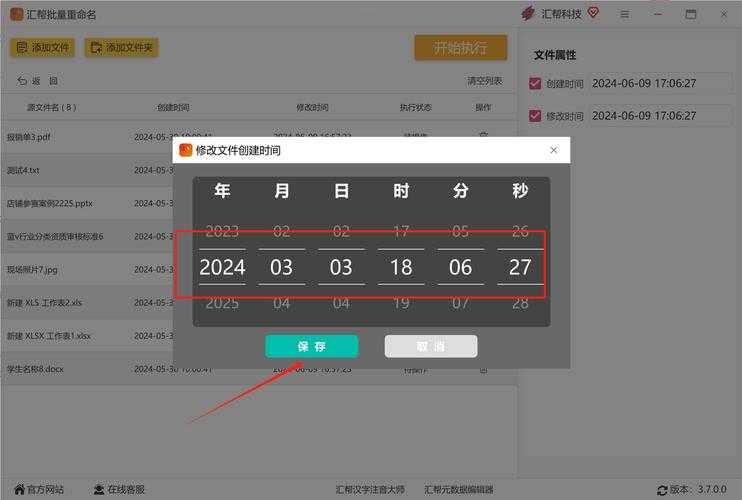Click the heart icon beside 汇帮科技
This screenshot has height=500, width=742.
[x=593, y=12]
